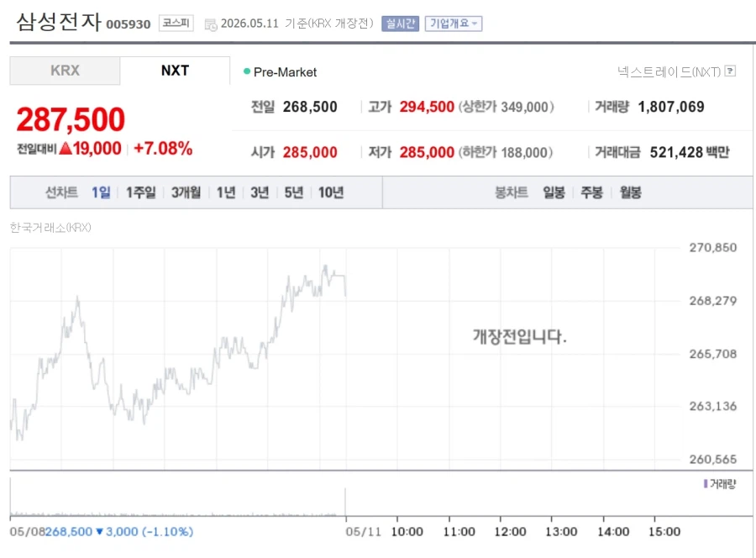Screen dimensions: 756x558
Task: Click the calendar icon beside 2026.05.11
Action: click(x=211, y=24)
